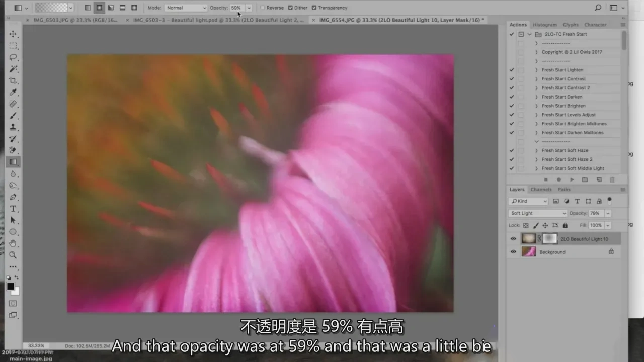The width and height of the screenshot is (644, 362).
Task: Switch to the Paths tab
Action: [x=565, y=190]
